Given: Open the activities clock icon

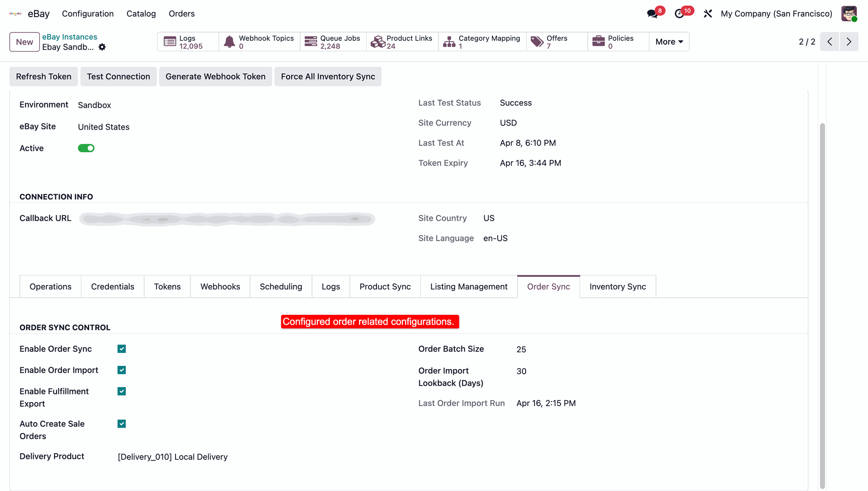Looking at the screenshot, I should click(679, 14).
